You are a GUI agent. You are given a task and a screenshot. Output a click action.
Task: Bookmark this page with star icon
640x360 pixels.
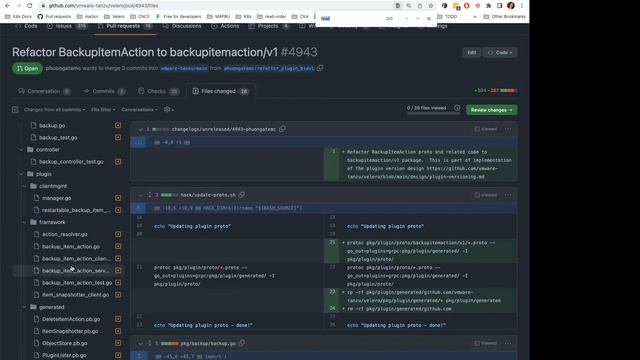tap(431, 6)
